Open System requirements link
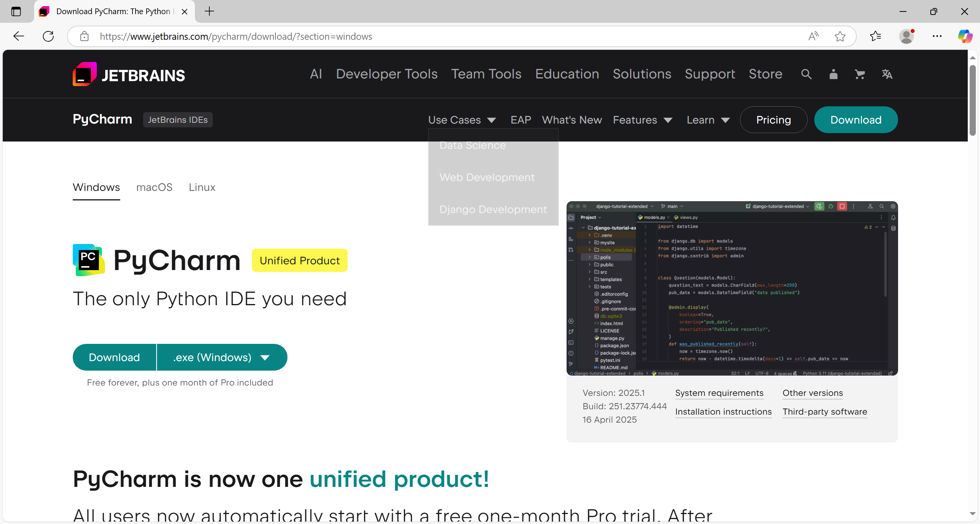This screenshot has height=524, width=980. point(719,393)
